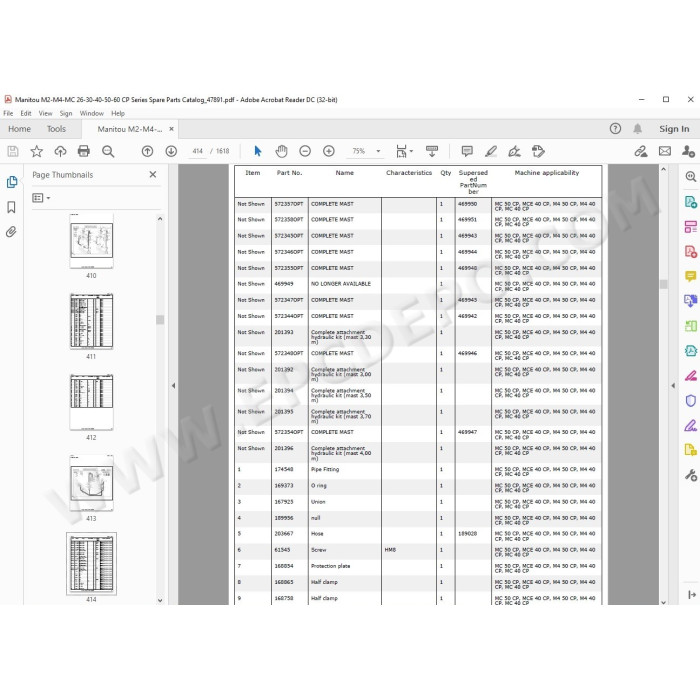Open the View menu

(46, 113)
